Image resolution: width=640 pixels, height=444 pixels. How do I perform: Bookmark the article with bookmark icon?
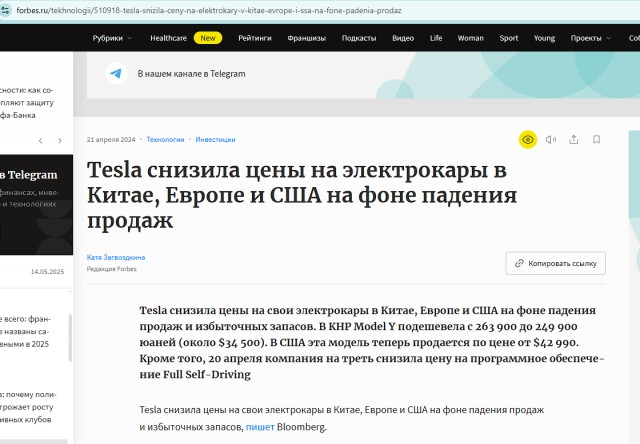pyautogui.click(x=596, y=140)
